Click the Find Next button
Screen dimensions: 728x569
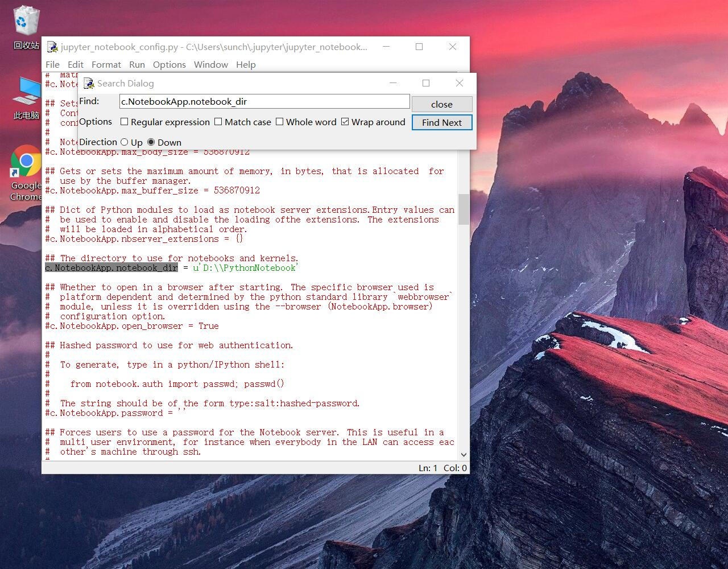(x=442, y=122)
